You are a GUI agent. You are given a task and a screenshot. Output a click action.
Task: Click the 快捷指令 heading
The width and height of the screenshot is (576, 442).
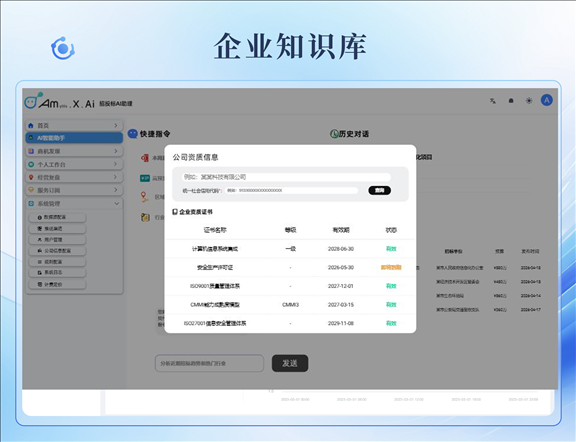[x=155, y=134]
